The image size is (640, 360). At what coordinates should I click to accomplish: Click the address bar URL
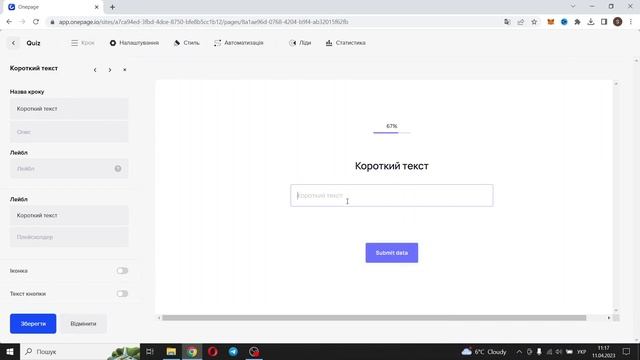coord(203,22)
